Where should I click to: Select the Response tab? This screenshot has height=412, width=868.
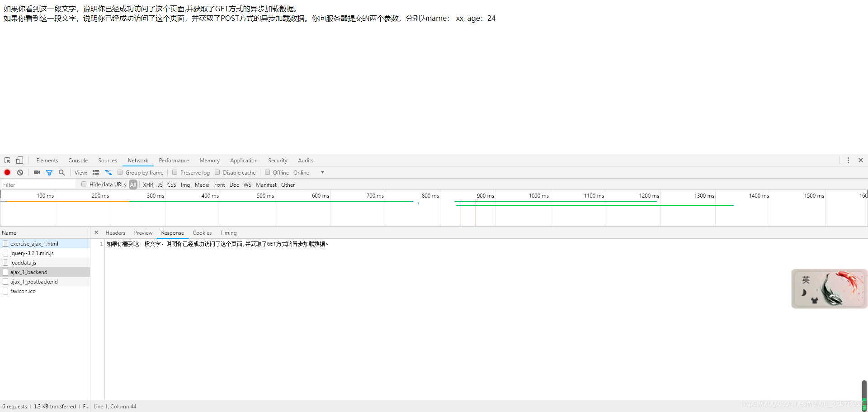tap(173, 233)
